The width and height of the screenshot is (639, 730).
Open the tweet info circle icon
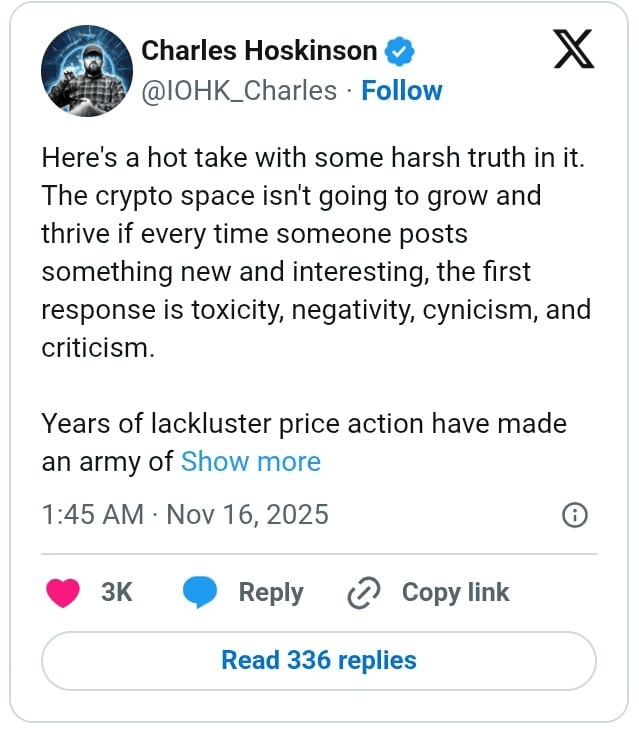575,515
